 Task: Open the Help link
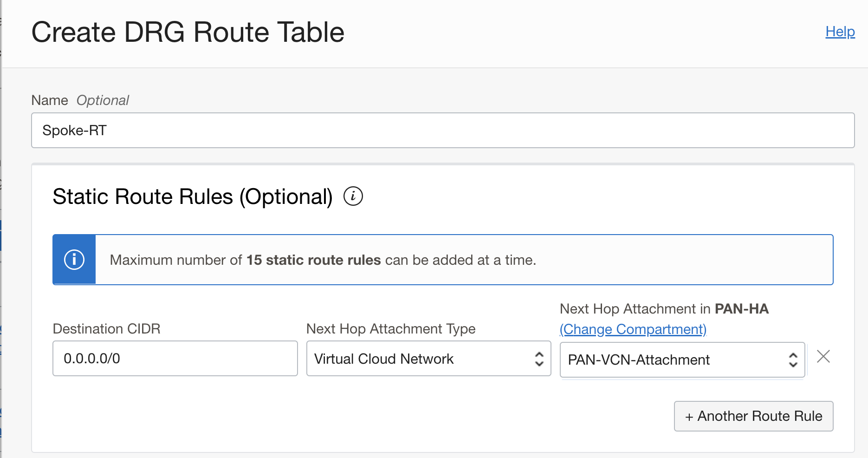(839, 32)
